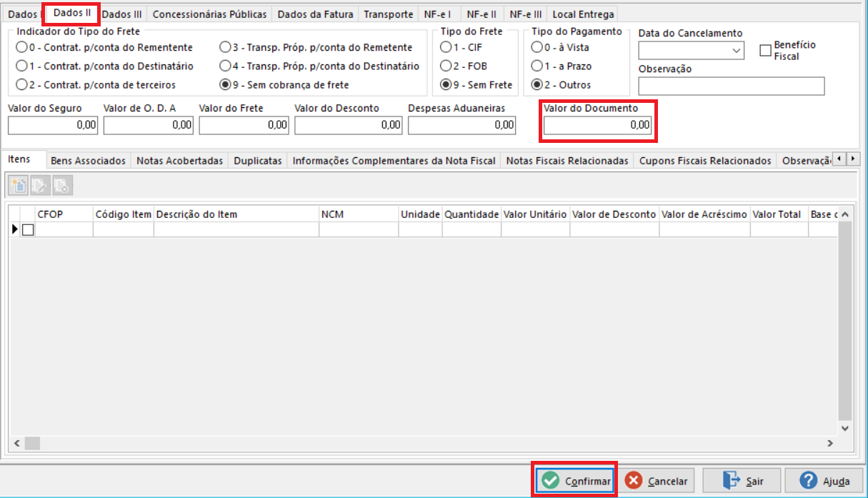Click the items grid horizontal scrollbar right arrow
This screenshot has width=868, height=498.
tap(830, 444)
